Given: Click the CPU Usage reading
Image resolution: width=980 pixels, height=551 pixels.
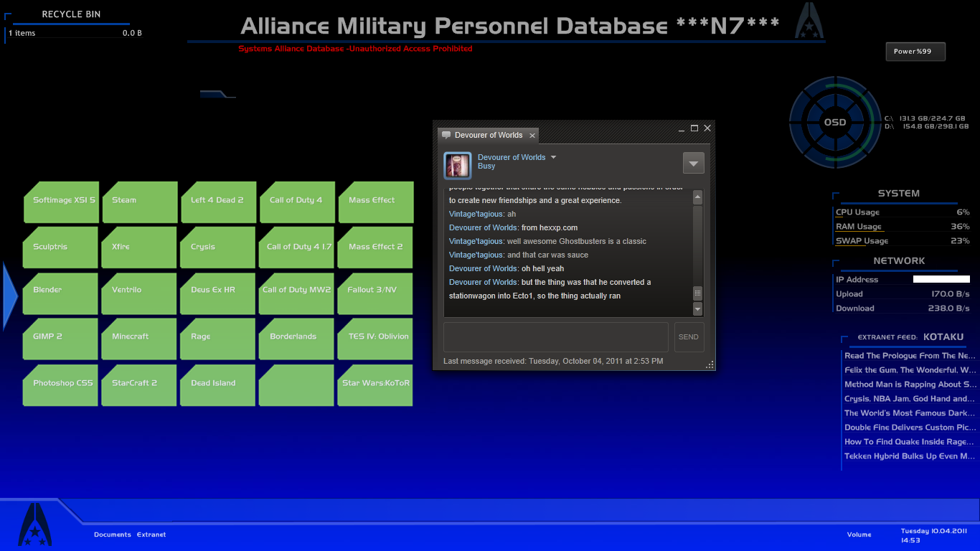Looking at the screenshot, I should pyautogui.click(x=903, y=212).
